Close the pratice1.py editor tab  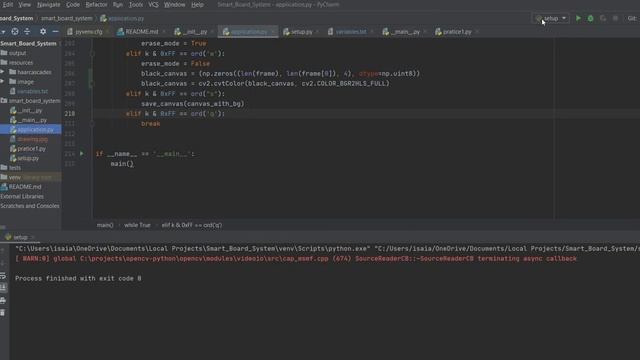tap(477, 32)
